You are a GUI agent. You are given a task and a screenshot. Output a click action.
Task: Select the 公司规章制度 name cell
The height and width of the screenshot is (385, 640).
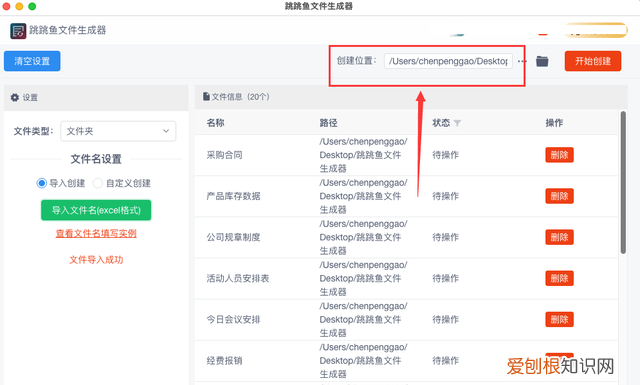point(233,237)
